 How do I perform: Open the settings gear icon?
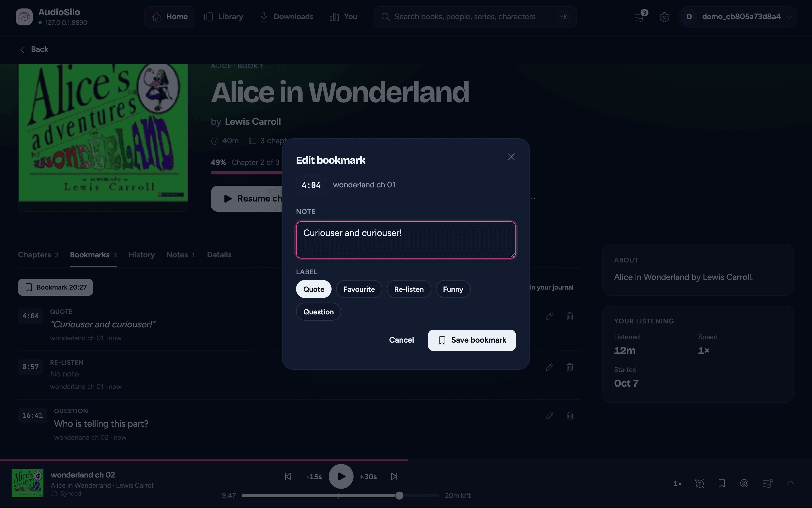tap(664, 17)
